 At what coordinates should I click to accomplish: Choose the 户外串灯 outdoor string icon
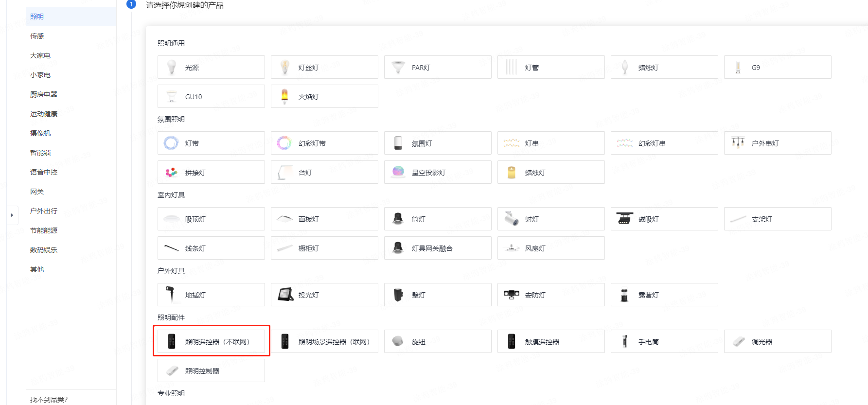tap(738, 142)
